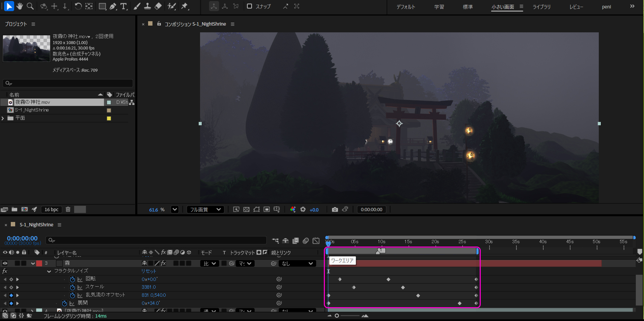Expand the 平面 folder
This screenshot has width=644, height=321.
point(3,118)
